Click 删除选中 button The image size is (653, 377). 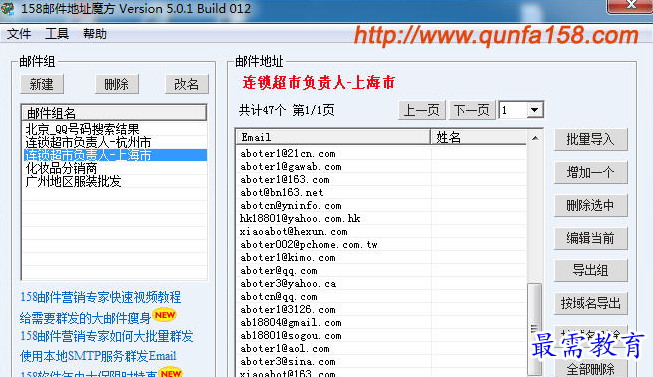click(x=591, y=205)
